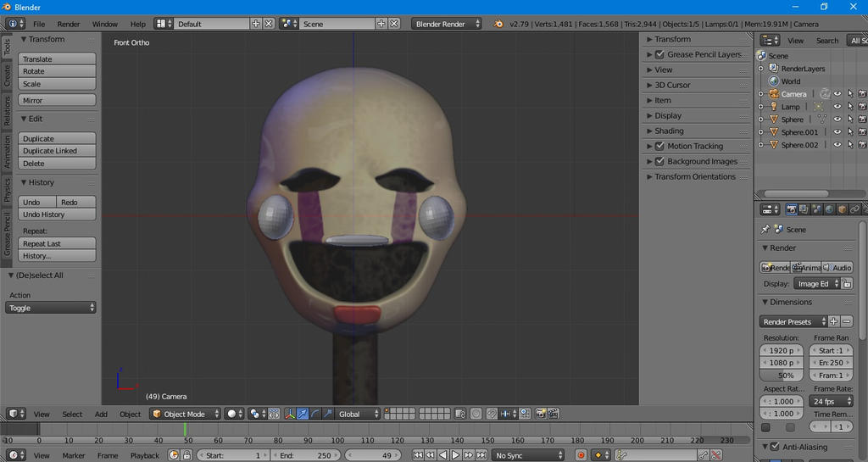The width and height of the screenshot is (868, 462).
Task: Uncheck Background Images checkbox
Action: [659, 161]
